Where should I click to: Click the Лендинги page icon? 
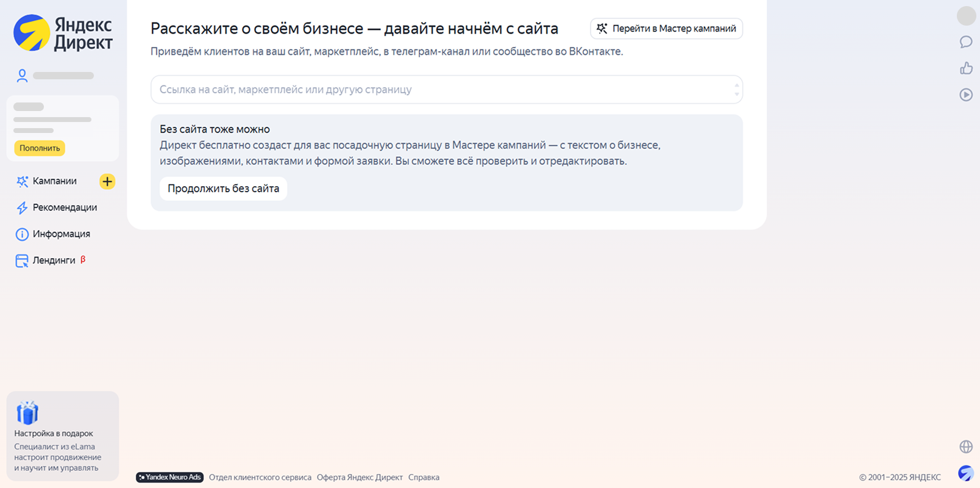pos(22,261)
